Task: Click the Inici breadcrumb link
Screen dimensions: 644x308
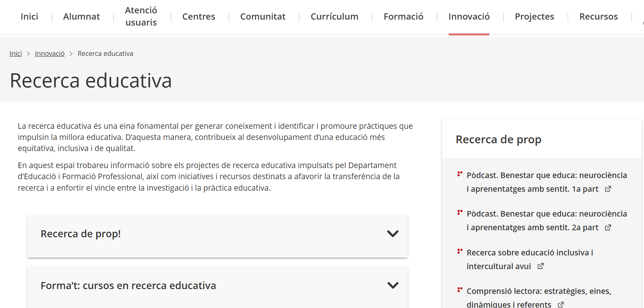Action: click(x=16, y=54)
